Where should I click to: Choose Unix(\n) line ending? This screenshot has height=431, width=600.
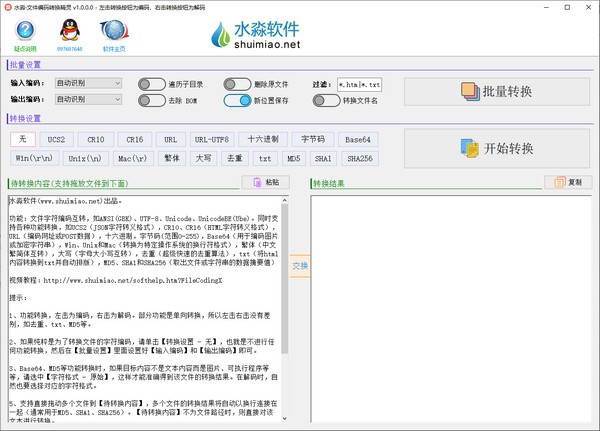point(85,158)
